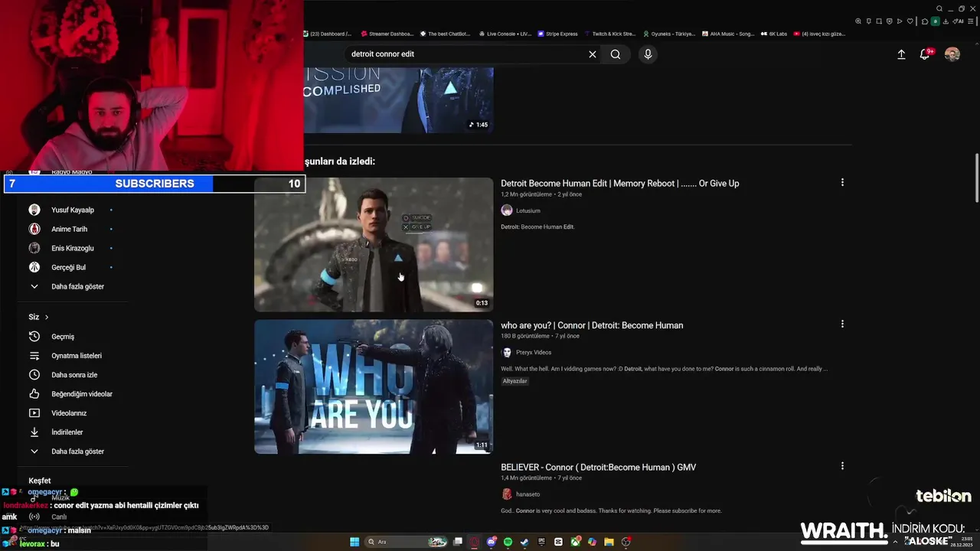
Task: Open Yusuf Kayaalp subscription
Action: pyautogui.click(x=73, y=210)
